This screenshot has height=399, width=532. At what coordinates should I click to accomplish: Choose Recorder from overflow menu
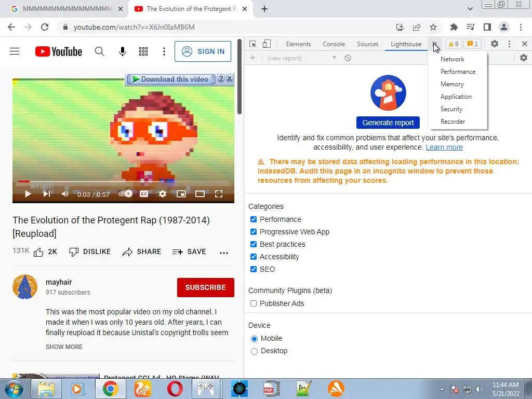coord(453,122)
